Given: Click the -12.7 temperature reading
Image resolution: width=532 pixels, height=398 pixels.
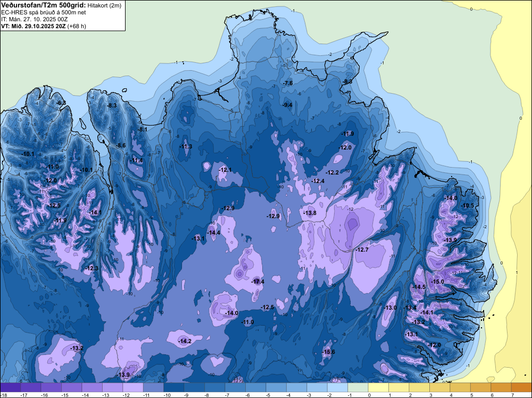Looking at the screenshot, I should point(362,250).
